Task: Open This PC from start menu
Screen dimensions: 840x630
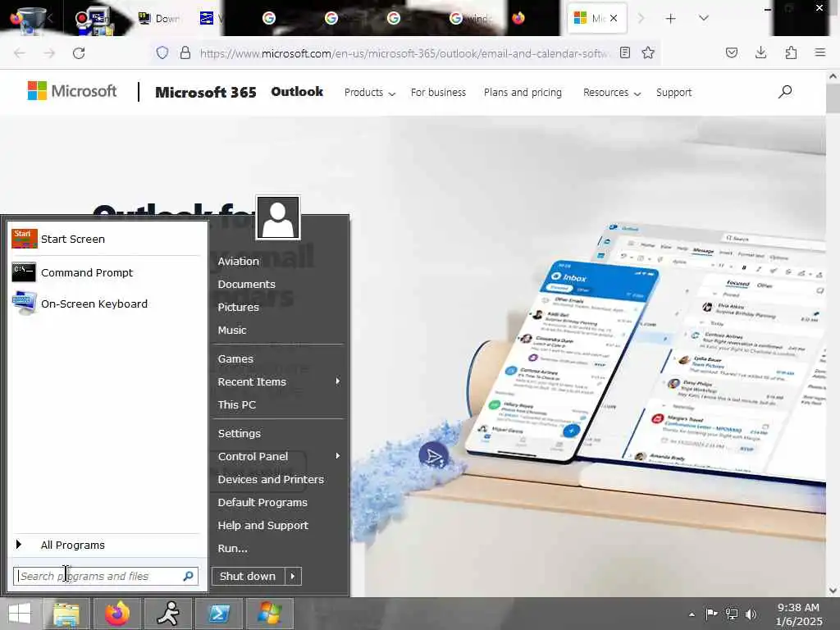Action: point(237,405)
